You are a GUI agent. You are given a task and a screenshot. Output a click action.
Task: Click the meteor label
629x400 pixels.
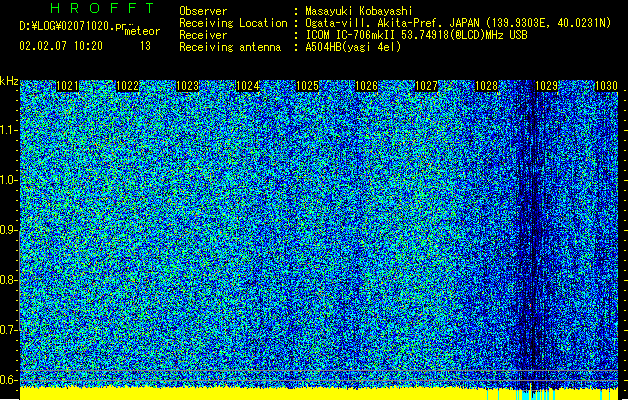[142, 31]
